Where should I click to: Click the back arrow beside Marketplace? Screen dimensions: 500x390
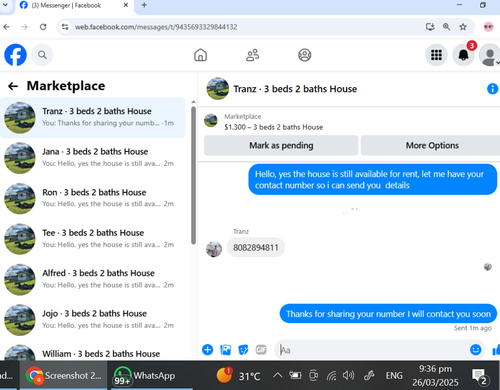[13, 86]
